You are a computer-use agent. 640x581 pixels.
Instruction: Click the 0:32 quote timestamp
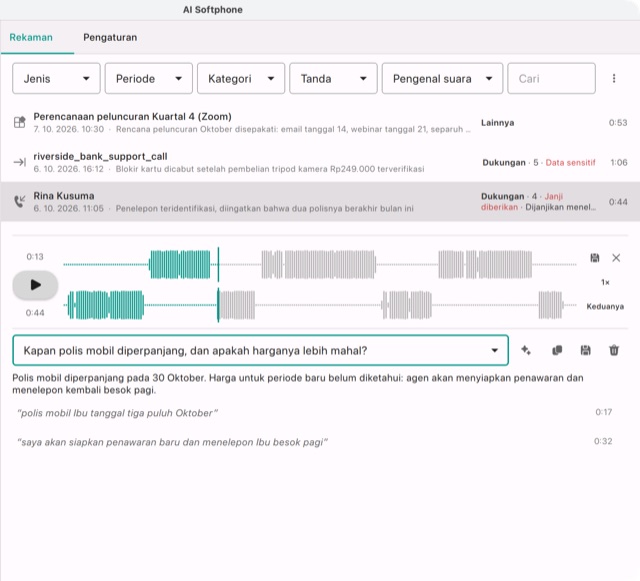603,441
